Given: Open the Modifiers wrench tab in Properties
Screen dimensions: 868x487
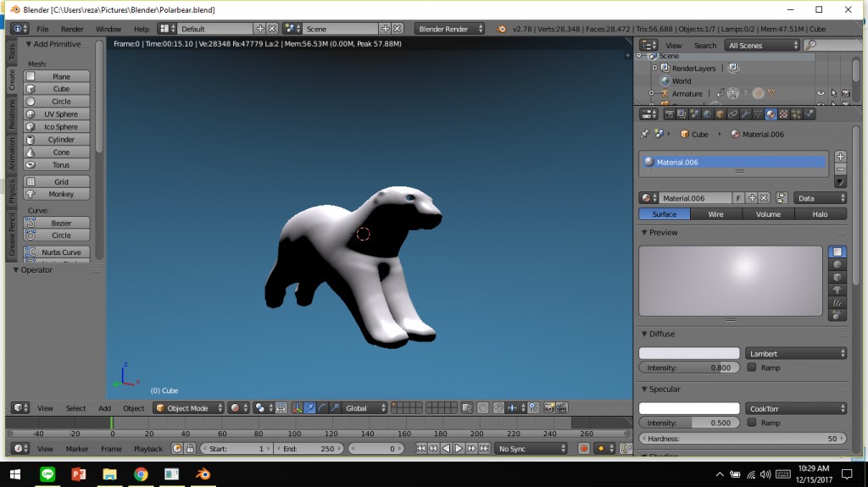Looking at the screenshot, I should point(745,113).
